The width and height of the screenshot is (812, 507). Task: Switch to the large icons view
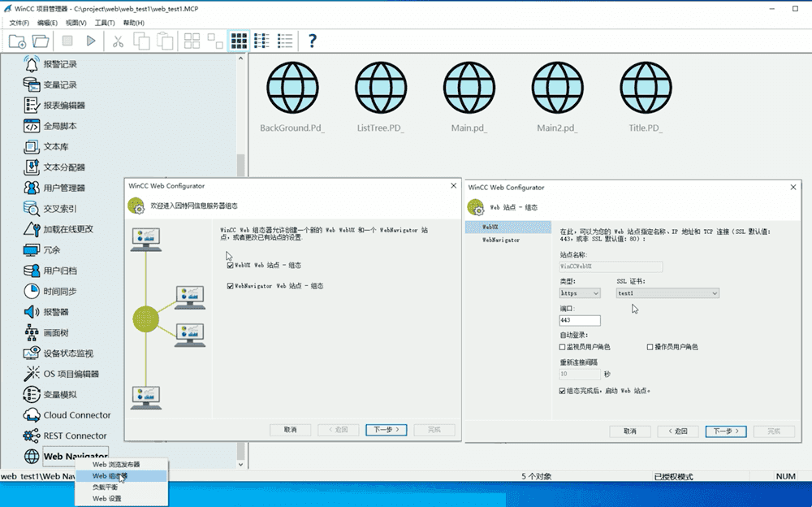point(239,41)
